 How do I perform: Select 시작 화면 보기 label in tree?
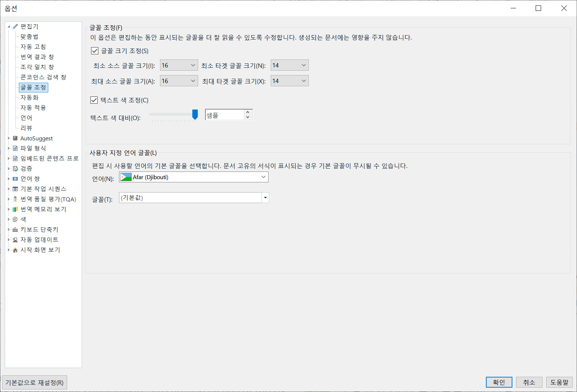(40, 250)
